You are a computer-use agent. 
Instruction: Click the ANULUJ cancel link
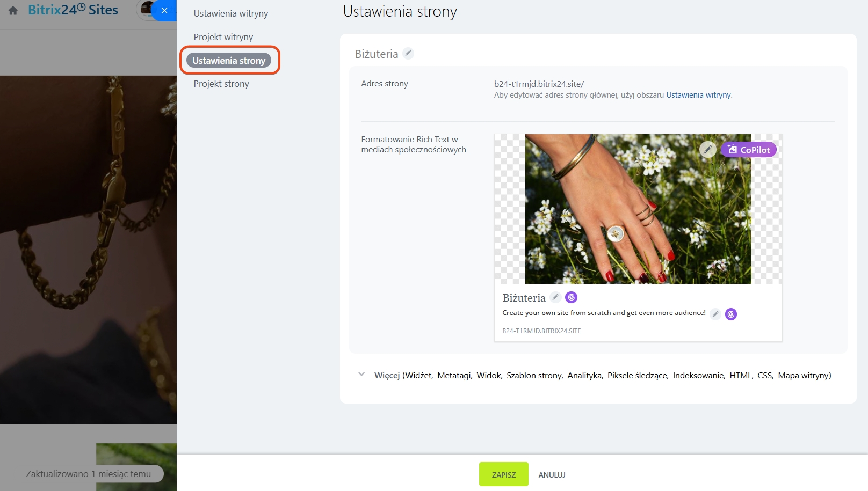click(552, 475)
